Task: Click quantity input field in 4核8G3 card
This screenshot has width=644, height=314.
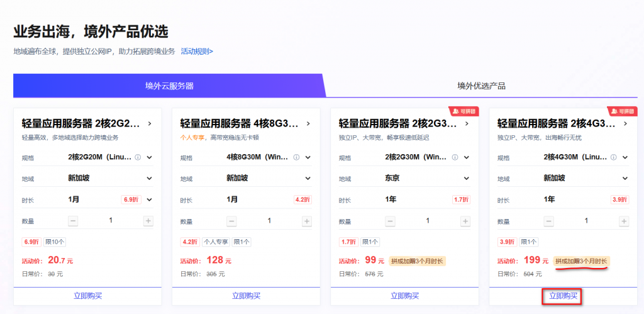Action: tap(269, 221)
